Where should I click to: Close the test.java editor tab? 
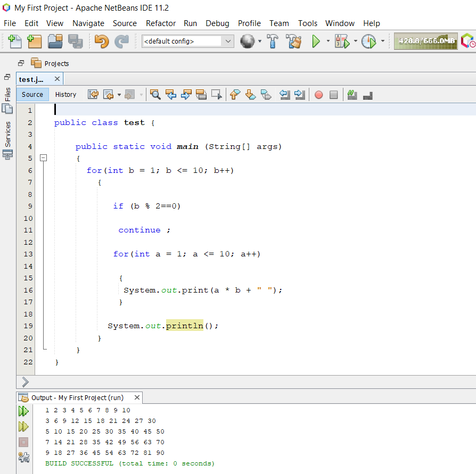coord(57,79)
